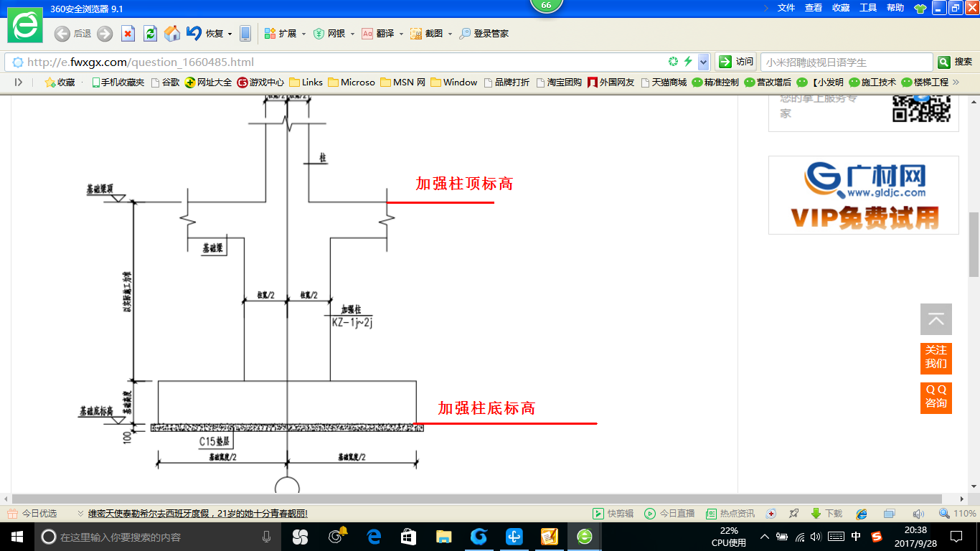980x551 pixels.
Task: Stop loading with the red X page icon
Action: click(128, 34)
